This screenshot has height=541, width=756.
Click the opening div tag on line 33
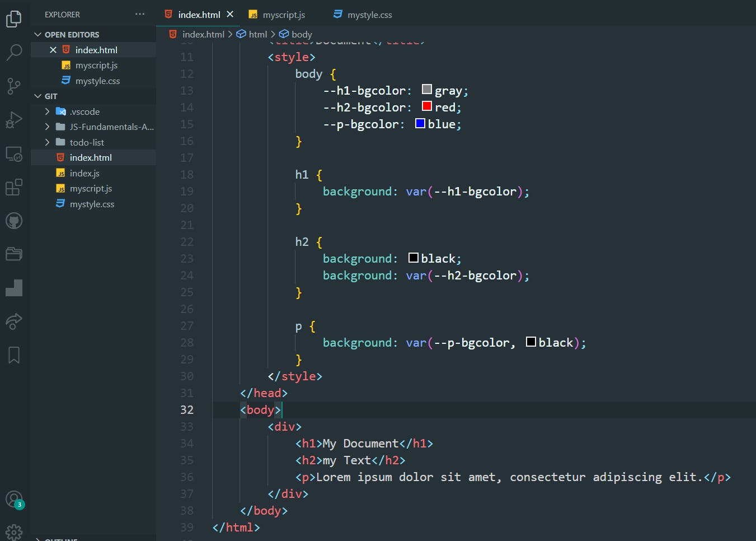(x=285, y=427)
